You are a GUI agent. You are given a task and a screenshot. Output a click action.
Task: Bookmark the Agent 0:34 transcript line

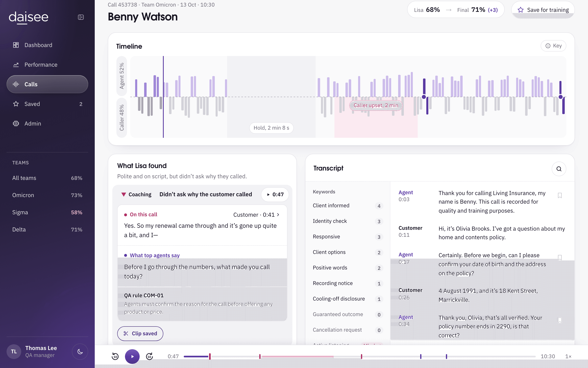click(x=560, y=320)
